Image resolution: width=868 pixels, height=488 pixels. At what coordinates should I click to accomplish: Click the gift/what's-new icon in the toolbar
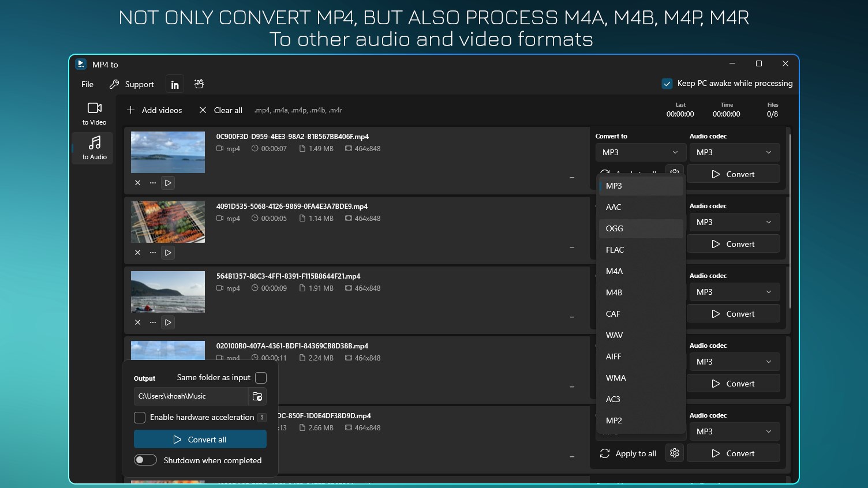point(199,84)
